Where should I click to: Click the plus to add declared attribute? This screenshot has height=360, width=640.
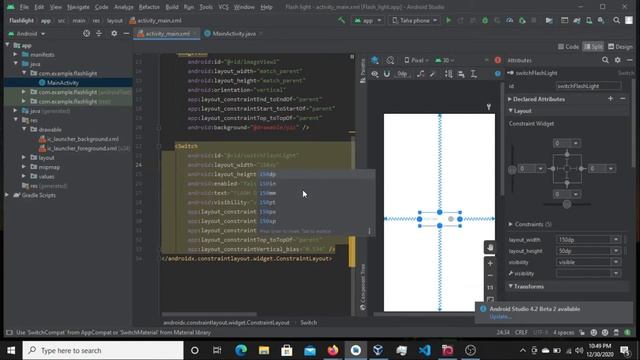pyautogui.click(x=610, y=99)
